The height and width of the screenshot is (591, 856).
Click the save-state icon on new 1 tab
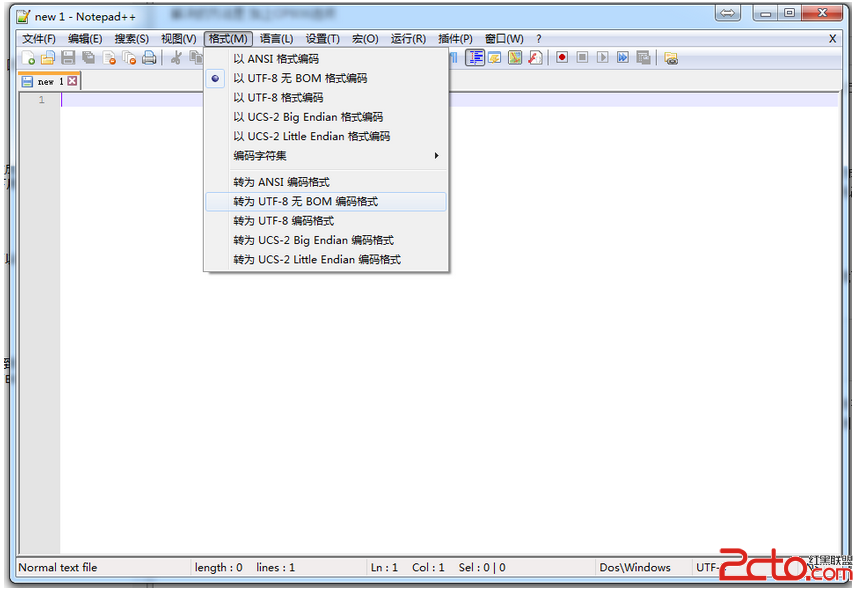point(27,82)
